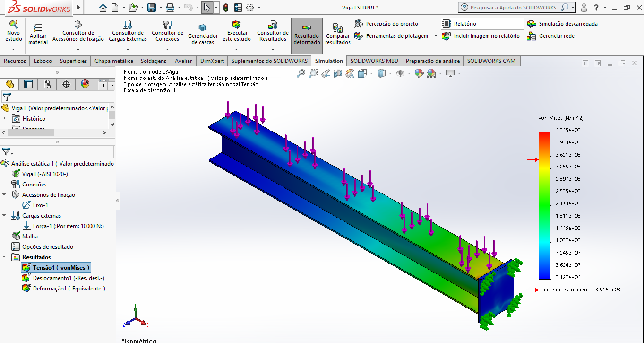Click Executar este estudo icon
The image size is (644, 343).
pos(237,26)
